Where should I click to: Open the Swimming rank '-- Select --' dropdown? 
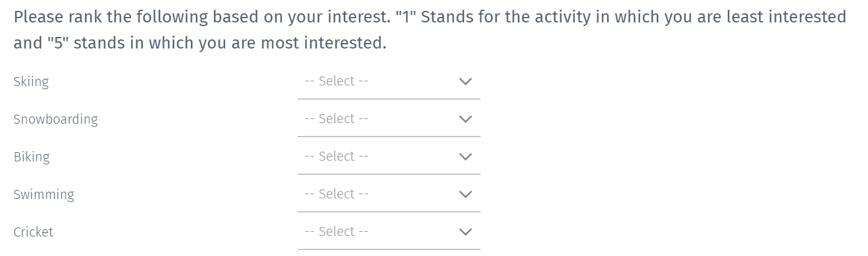point(388,194)
